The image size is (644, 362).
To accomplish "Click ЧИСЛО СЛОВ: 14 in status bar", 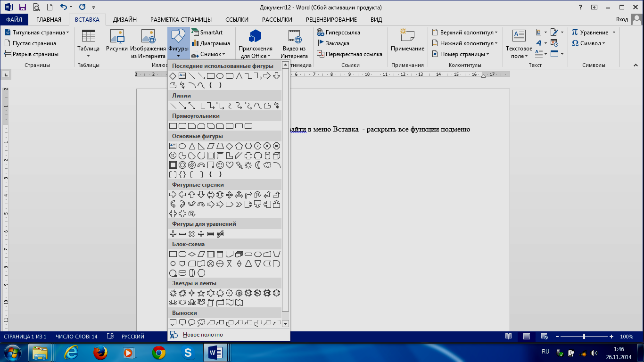I will click(76, 337).
